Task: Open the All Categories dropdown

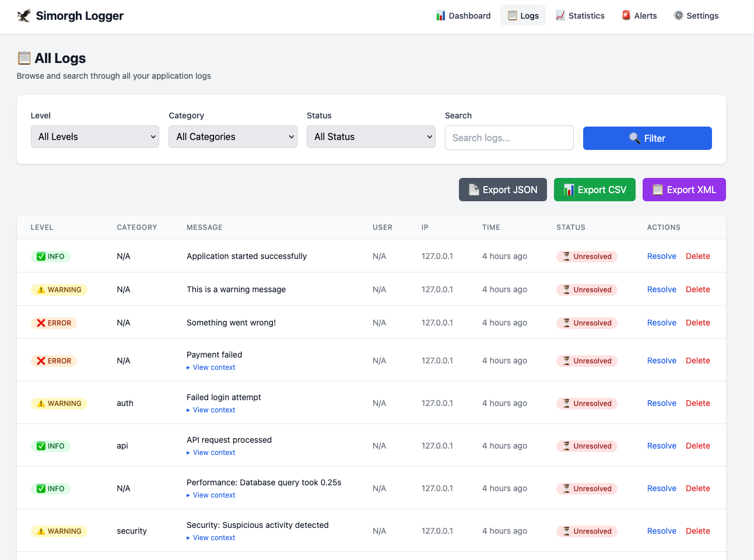Action: 233,136
